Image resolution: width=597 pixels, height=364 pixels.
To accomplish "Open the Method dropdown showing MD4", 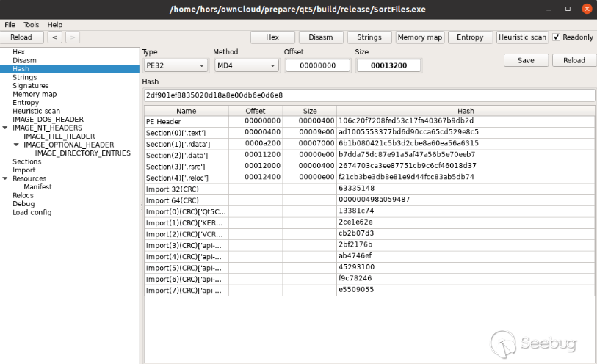I will pos(245,65).
